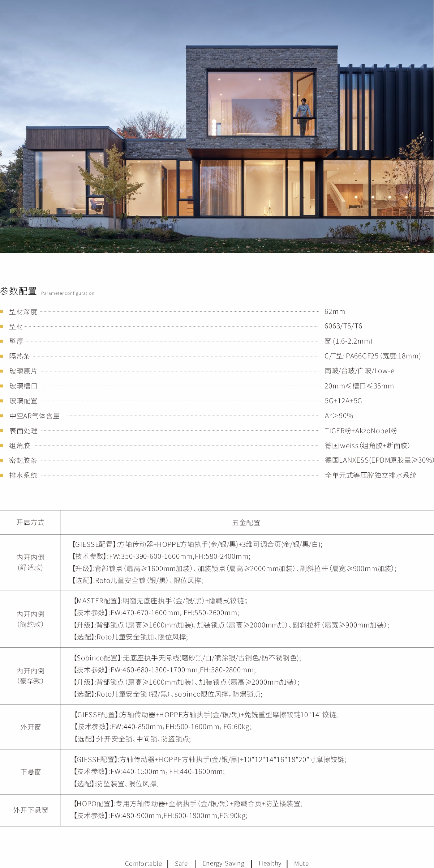Select the "外开安全锁、中间锁、防盗锁点" option line
Viewport: 434px width, 868px height.
click(132, 739)
